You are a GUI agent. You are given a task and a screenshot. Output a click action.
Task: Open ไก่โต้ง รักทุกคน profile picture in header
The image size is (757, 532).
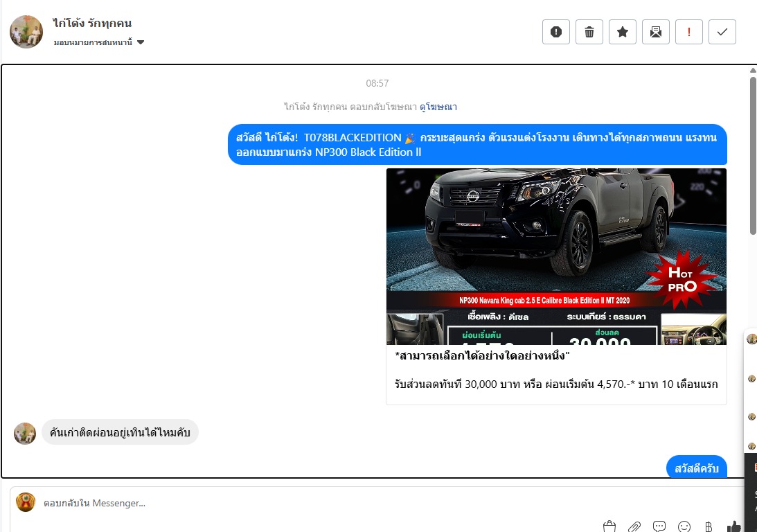(26, 32)
